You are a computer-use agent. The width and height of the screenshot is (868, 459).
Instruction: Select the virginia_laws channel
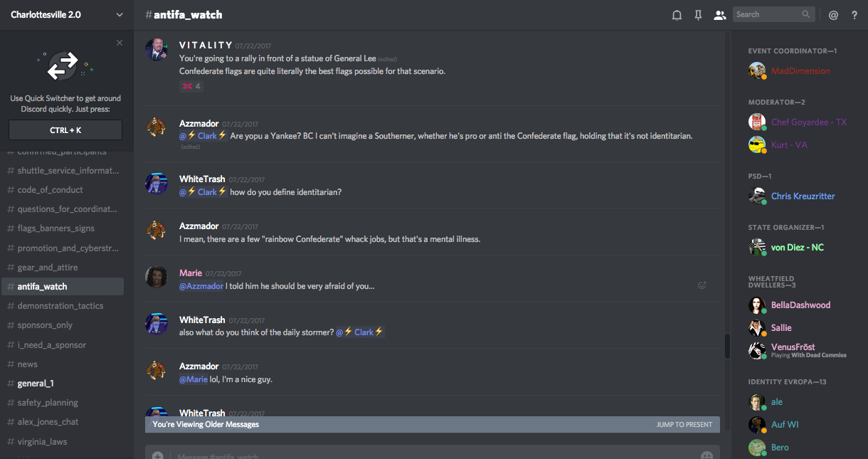point(42,441)
